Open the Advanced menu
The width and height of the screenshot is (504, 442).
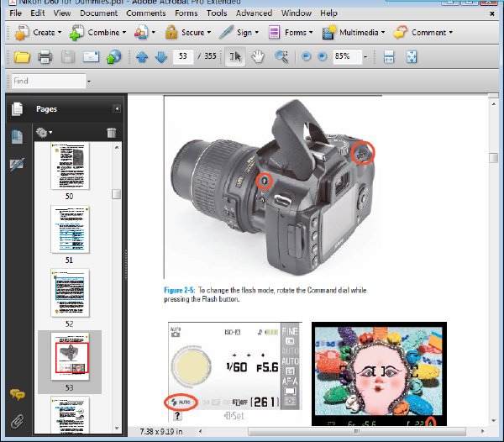[x=254, y=13]
